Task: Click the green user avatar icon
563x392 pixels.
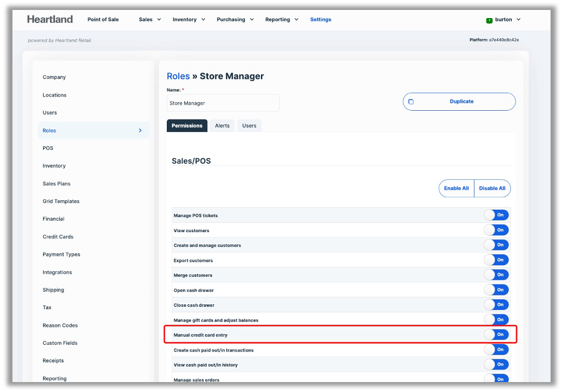Action: pos(490,20)
